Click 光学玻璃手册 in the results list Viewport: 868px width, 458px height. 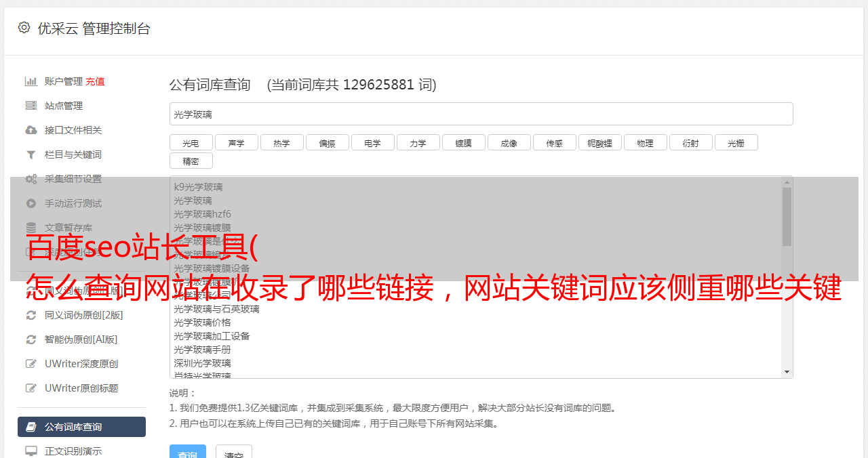point(202,350)
